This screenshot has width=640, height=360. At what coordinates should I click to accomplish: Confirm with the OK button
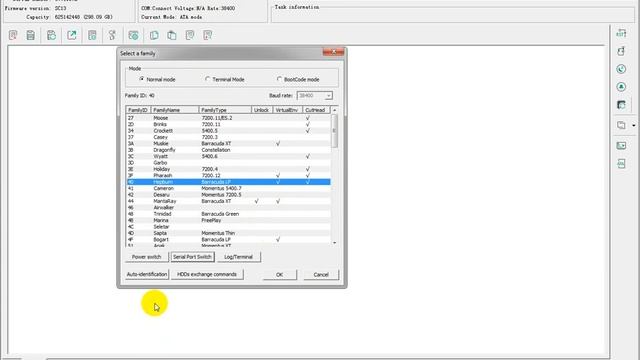coord(280,275)
